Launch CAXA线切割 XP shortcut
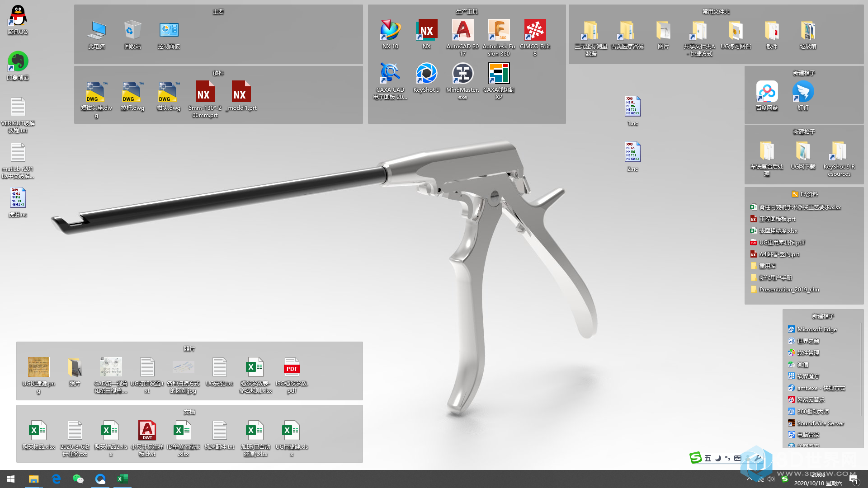Screen dimensions: 868x488 (x=499, y=81)
